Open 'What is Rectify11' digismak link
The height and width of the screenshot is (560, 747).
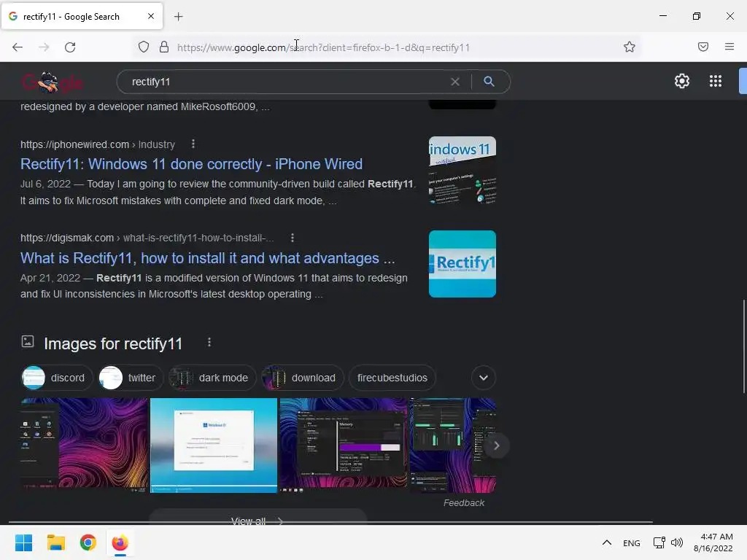pos(208,258)
